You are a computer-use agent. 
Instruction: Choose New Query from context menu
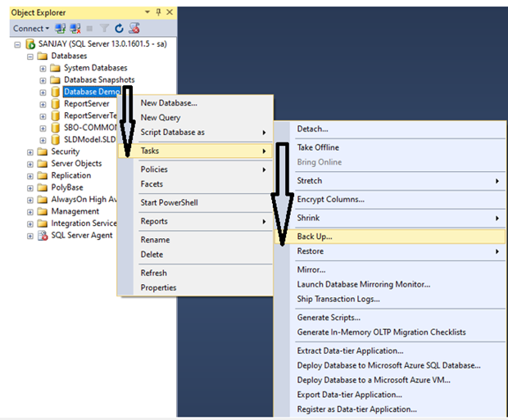coord(196,118)
